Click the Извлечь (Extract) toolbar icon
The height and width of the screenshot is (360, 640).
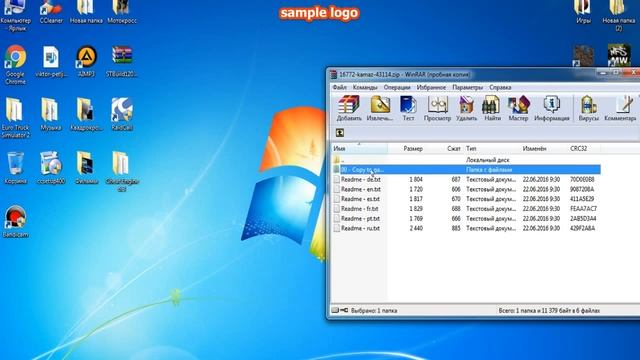[x=380, y=108]
